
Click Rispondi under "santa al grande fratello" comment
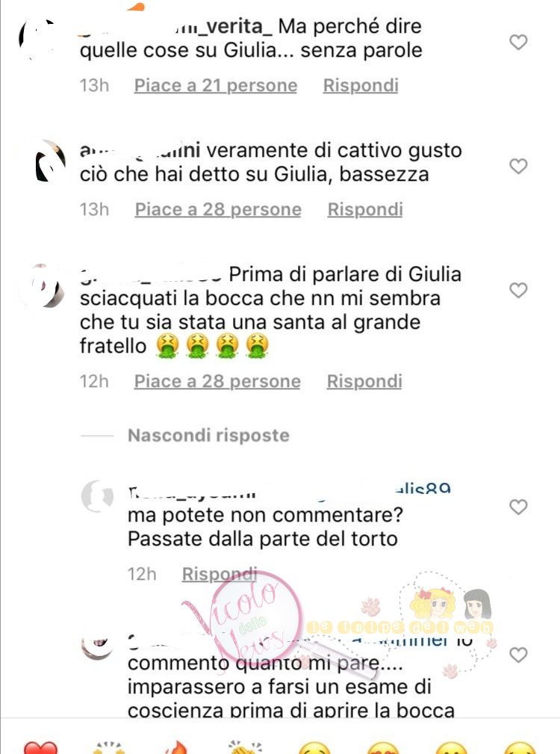pos(364,381)
